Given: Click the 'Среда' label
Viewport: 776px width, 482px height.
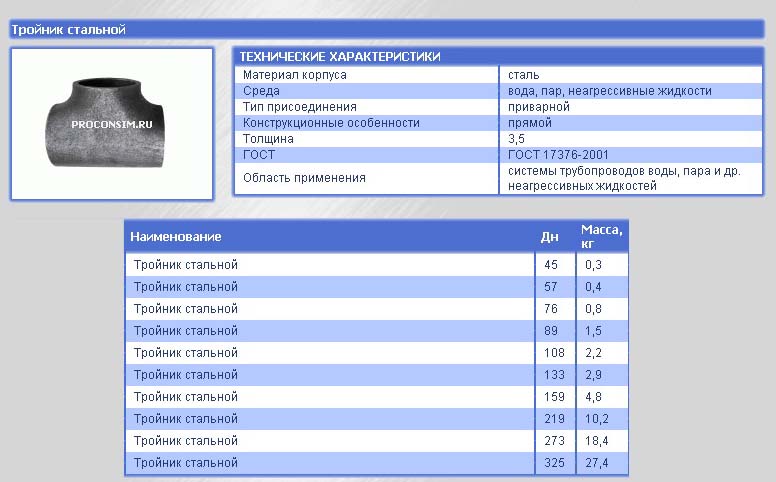Looking at the screenshot, I should click(261, 91).
